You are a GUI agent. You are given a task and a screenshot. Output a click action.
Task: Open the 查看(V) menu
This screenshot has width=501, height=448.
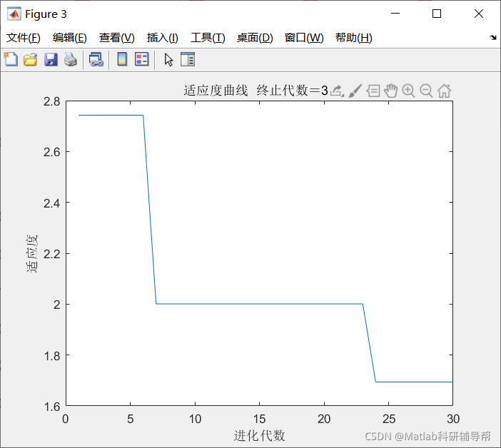[116, 38]
